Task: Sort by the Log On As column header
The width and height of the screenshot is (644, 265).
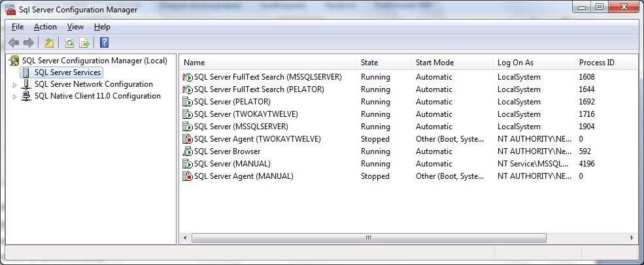Action: click(534, 63)
